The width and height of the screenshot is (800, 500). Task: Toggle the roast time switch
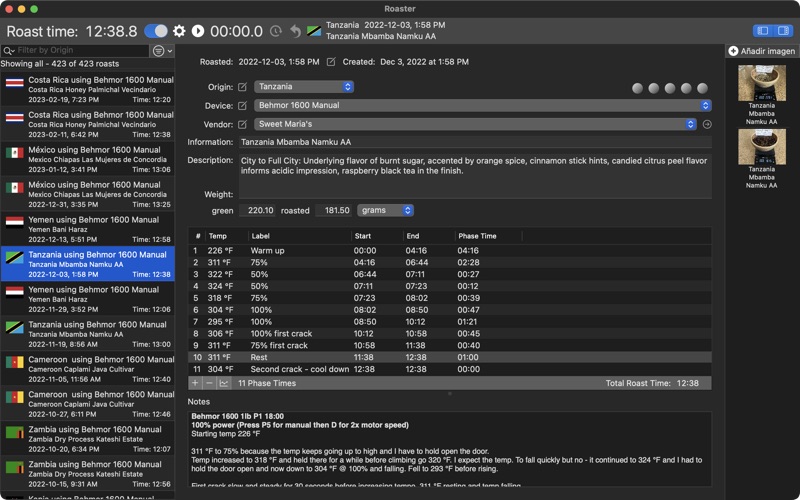[x=156, y=31]
